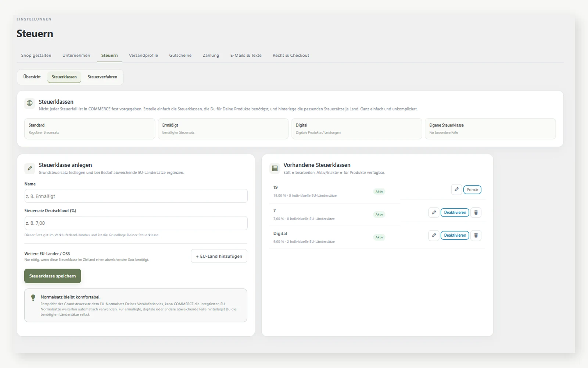Click the + EU-Land hinzufügen button
Screen dimensions: 588x368
tap(219, 256)
